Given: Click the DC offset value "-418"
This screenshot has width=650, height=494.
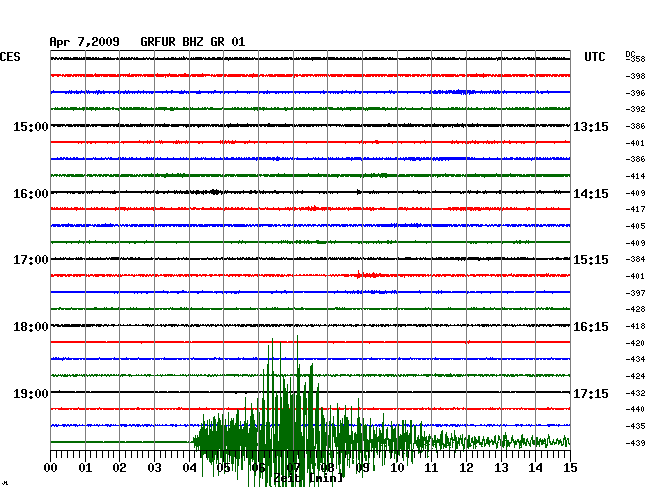Looking at the screenshot, I should 635,326.
